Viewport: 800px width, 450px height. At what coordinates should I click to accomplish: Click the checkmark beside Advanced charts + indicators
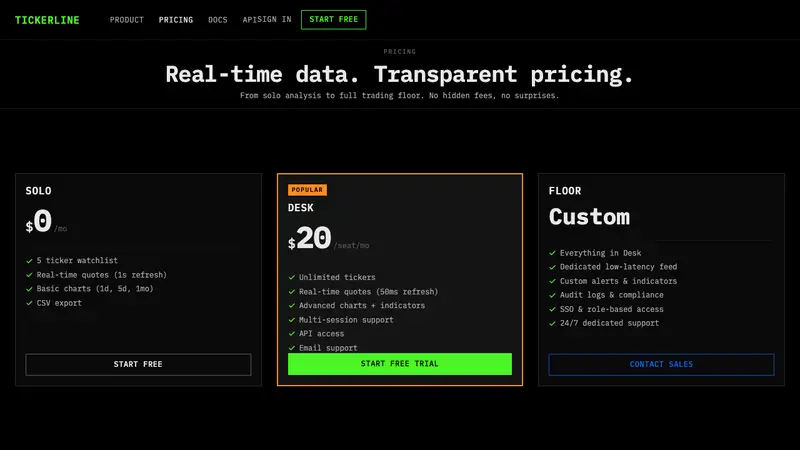(x=292, y=306)
